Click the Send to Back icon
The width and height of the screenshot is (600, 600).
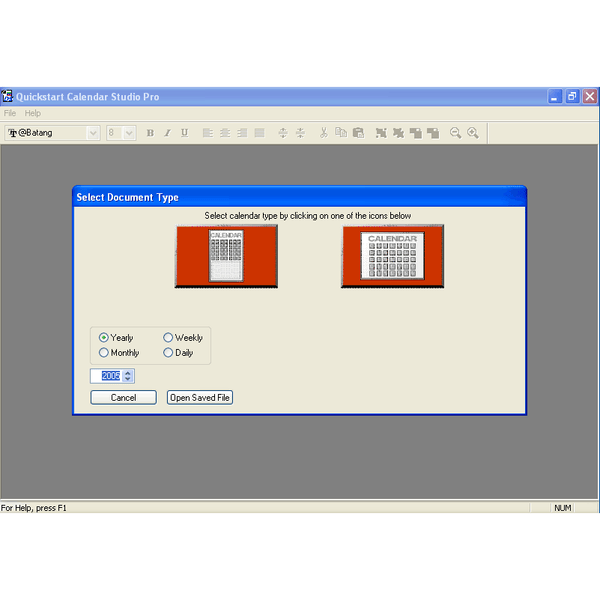pos(433,133)
